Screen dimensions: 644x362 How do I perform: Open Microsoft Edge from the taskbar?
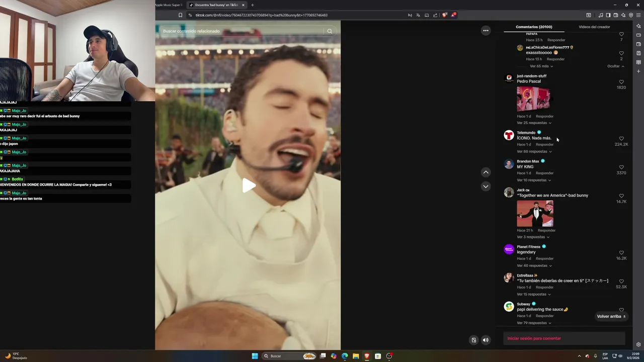pos(345,356)
